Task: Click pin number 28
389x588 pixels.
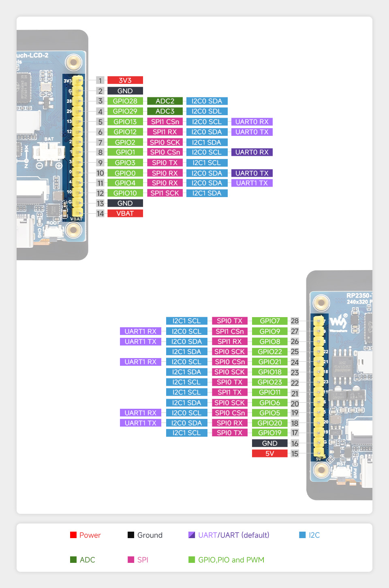Action: pyautogui.click(x=295, y=321)
